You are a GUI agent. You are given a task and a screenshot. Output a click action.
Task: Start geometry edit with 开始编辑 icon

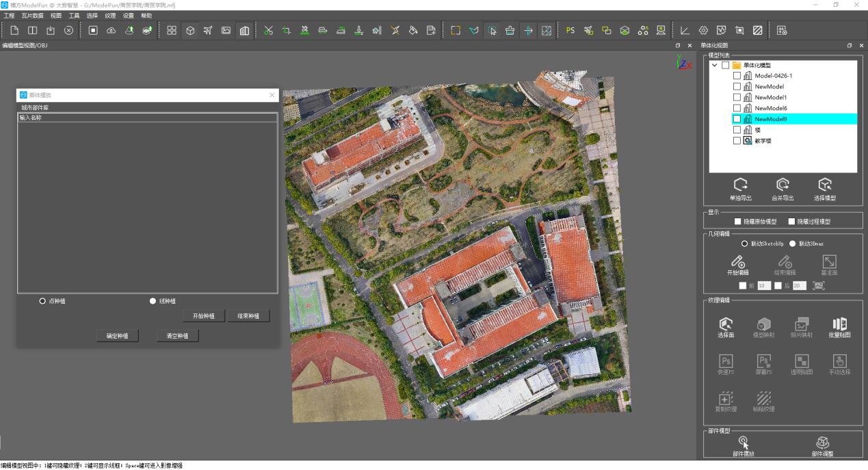(737, 265)
